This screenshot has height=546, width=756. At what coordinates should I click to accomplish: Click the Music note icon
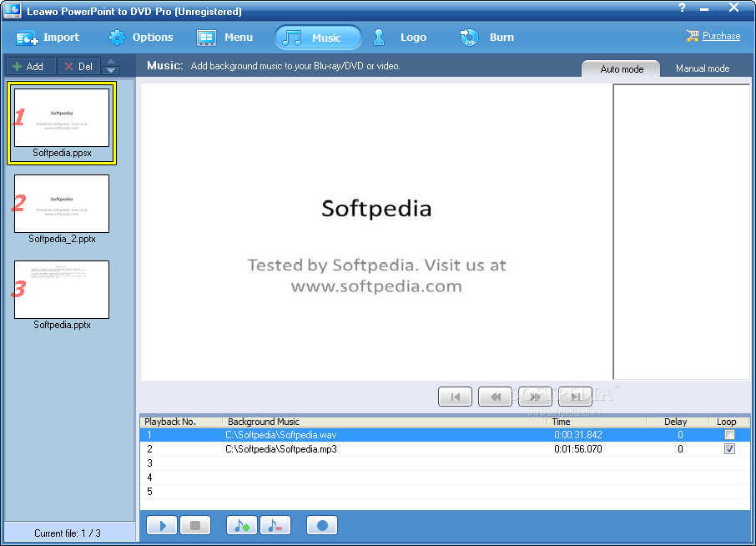(x=292, y=38)
